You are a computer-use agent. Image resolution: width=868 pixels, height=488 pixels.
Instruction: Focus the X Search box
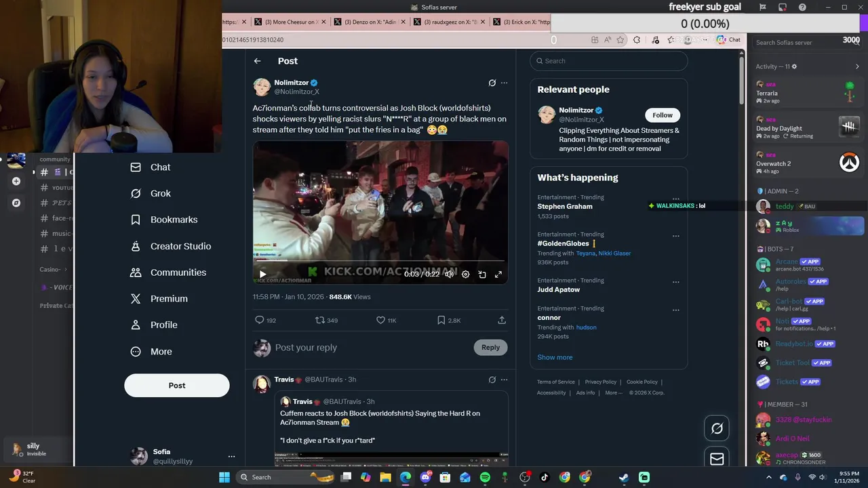pyautogui.click(x=608, y=61)
